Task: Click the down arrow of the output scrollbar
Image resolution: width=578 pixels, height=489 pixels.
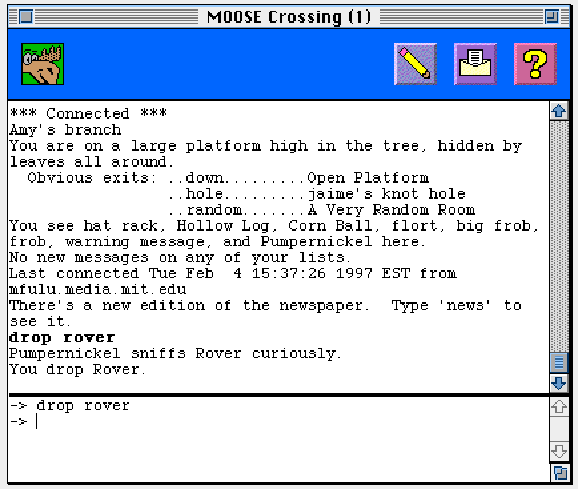Action: [x=559, y=383]
